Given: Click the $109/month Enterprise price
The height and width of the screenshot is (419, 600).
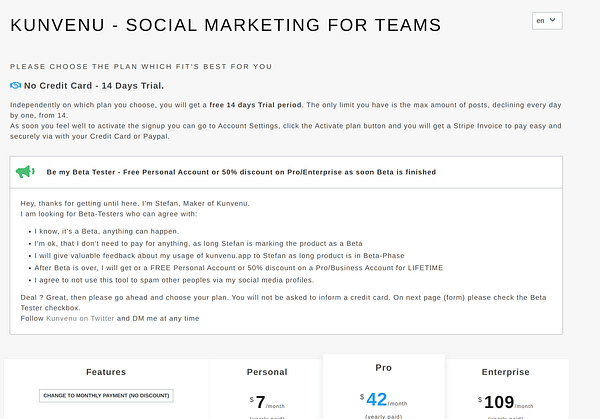Looking at the screenshot, I should pyautogui.click(x=505, y=400).
